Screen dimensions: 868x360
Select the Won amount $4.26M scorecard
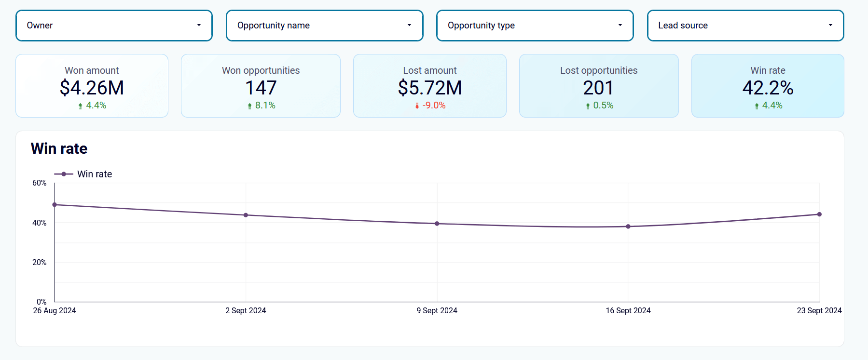click(92, 86)
